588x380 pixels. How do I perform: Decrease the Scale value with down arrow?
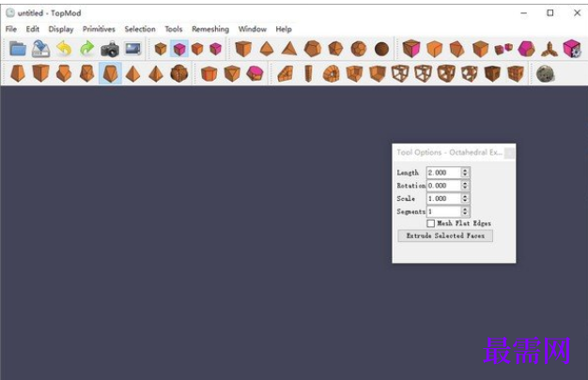coord(465,201)
